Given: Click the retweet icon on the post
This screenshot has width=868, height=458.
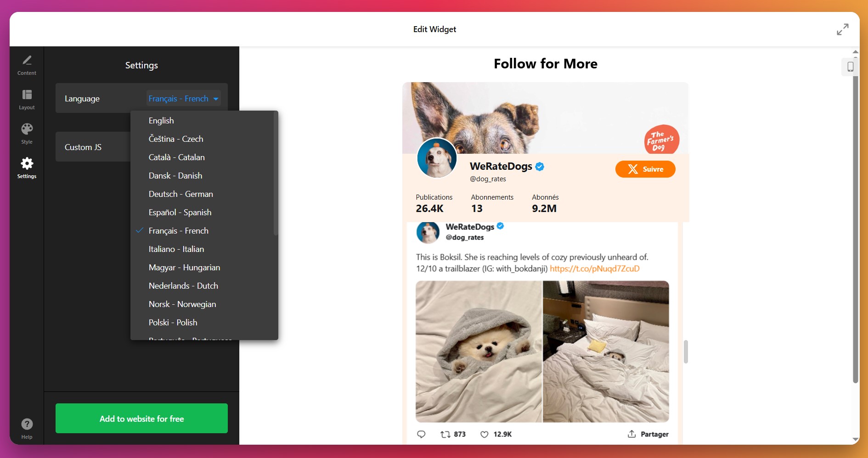Looking at the screenshot, I should click(x=445, y=434).
